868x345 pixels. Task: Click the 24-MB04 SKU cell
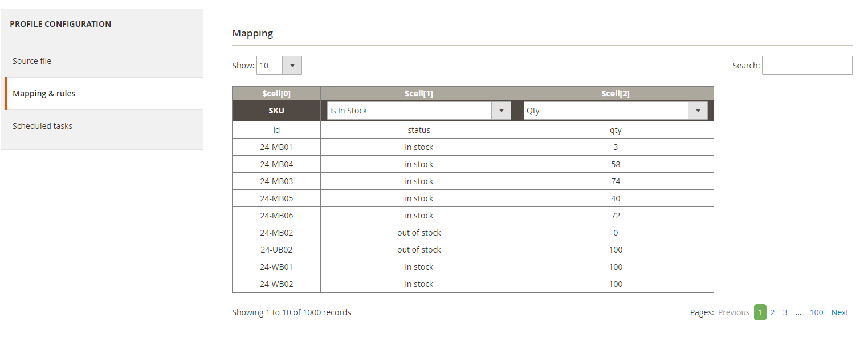point(276,164)
